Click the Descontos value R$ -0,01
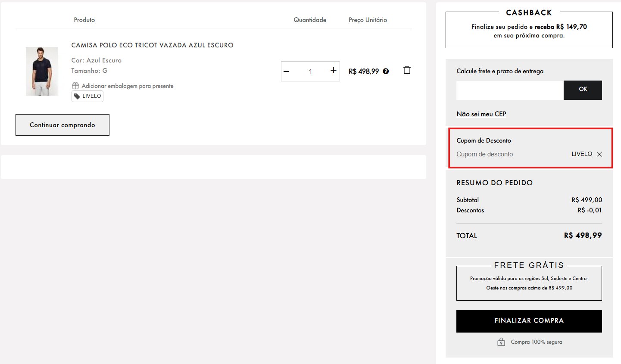Image resolution: width=621 pixels, height=364 pixels. [590, 210]
